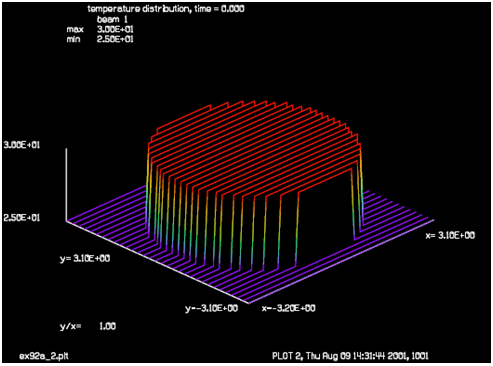The image size is (493, 366).
Task: Select the 3.00E+01 vertical axis label
Action: (x=22, y=145)
